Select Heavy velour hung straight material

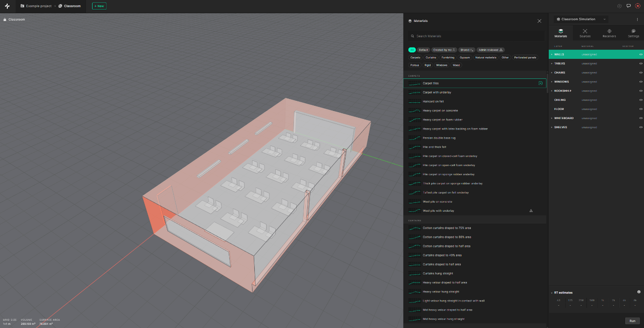click(474, 292)
